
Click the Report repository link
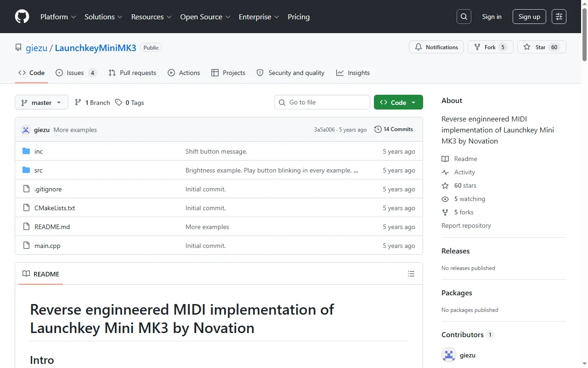click(466, 225)
